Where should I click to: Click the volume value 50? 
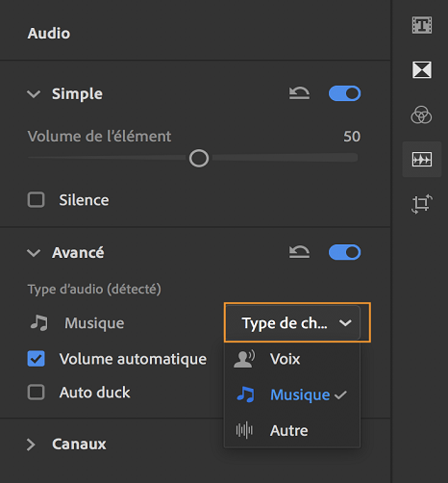[x=352, y=137]
